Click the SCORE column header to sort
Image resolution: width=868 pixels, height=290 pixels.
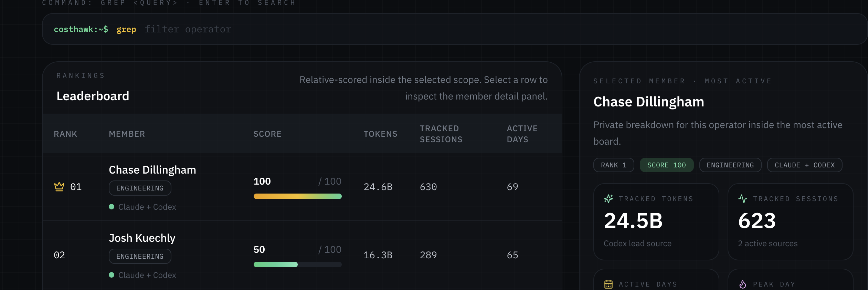(268, 134)
